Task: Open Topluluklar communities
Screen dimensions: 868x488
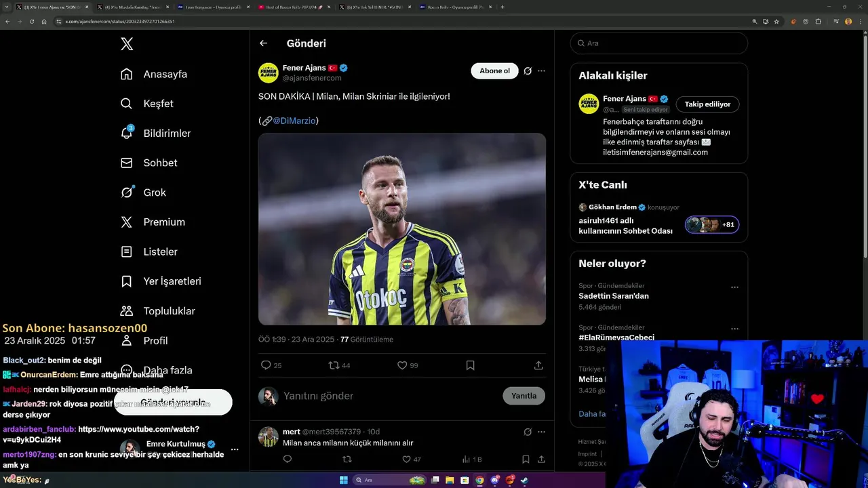Action: click(x=157, y=311)
